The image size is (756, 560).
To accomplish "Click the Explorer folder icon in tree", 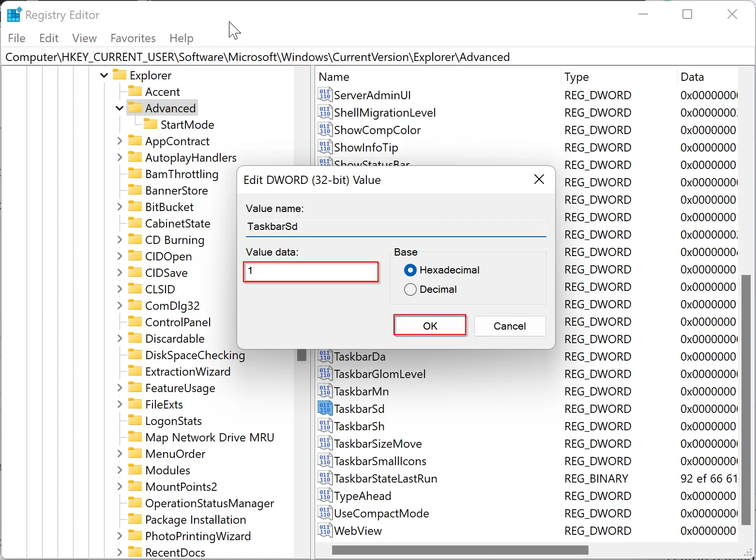I will point(120,75).
